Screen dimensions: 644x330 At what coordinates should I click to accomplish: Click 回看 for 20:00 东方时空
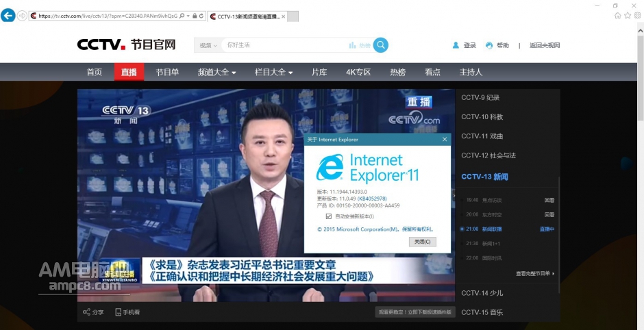549,215
